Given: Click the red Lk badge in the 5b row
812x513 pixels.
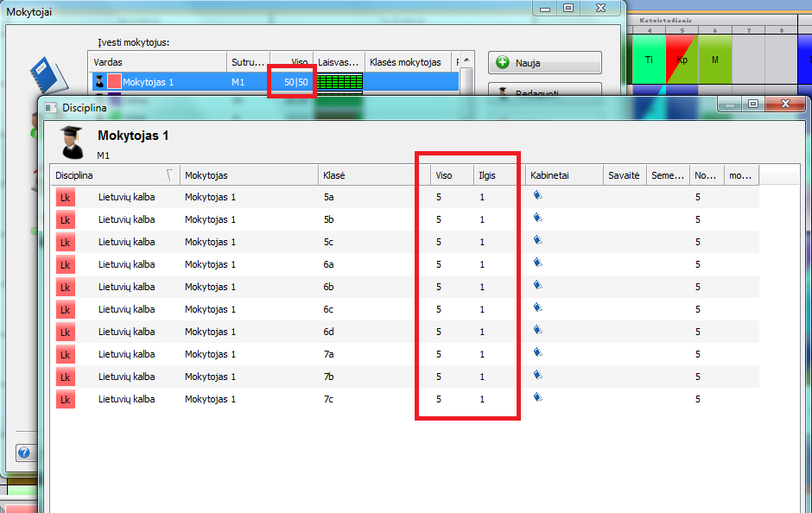Looking at the screenshot, I should pos(66,219).
